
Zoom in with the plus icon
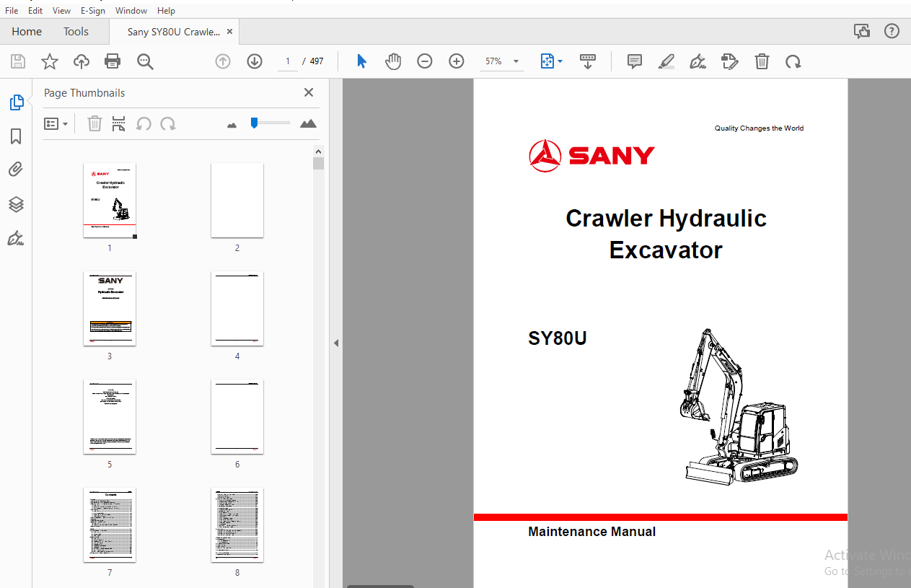point(457,61)
